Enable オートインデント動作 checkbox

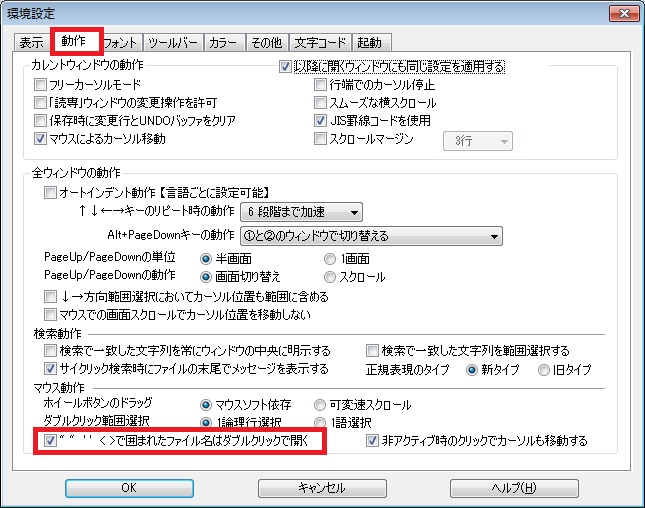pos(51,192)
